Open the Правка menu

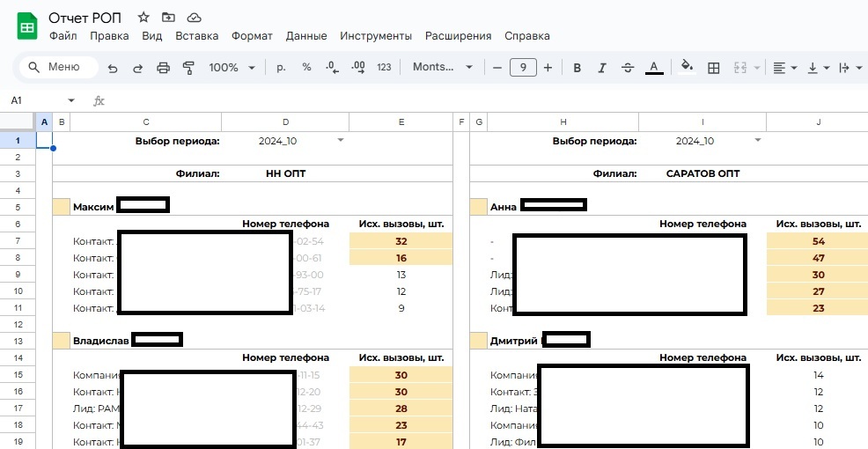pyautogui.click(x=109, y=36)
